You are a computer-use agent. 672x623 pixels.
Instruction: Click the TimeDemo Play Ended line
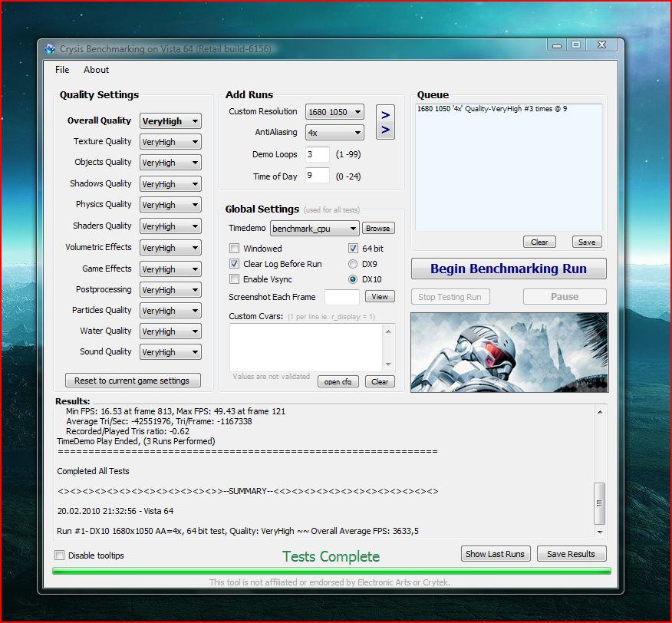(136, 441)
